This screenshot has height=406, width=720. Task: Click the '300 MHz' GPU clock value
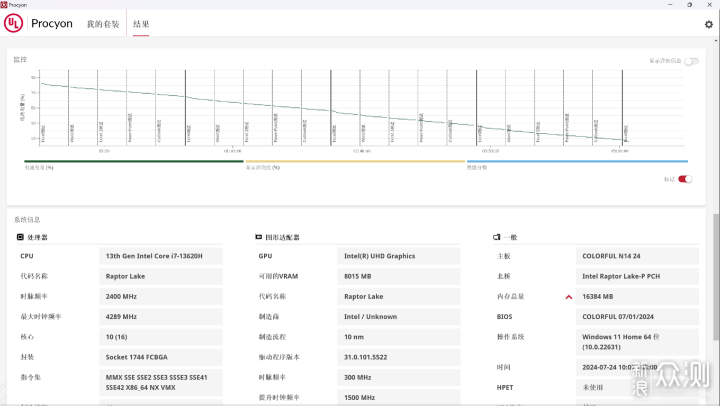click(x=399, y=378)
